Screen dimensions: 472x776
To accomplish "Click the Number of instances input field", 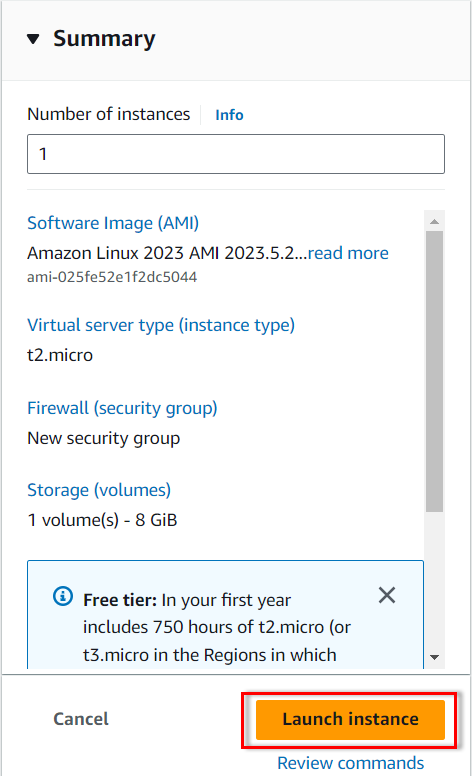I will click(236, 154).
